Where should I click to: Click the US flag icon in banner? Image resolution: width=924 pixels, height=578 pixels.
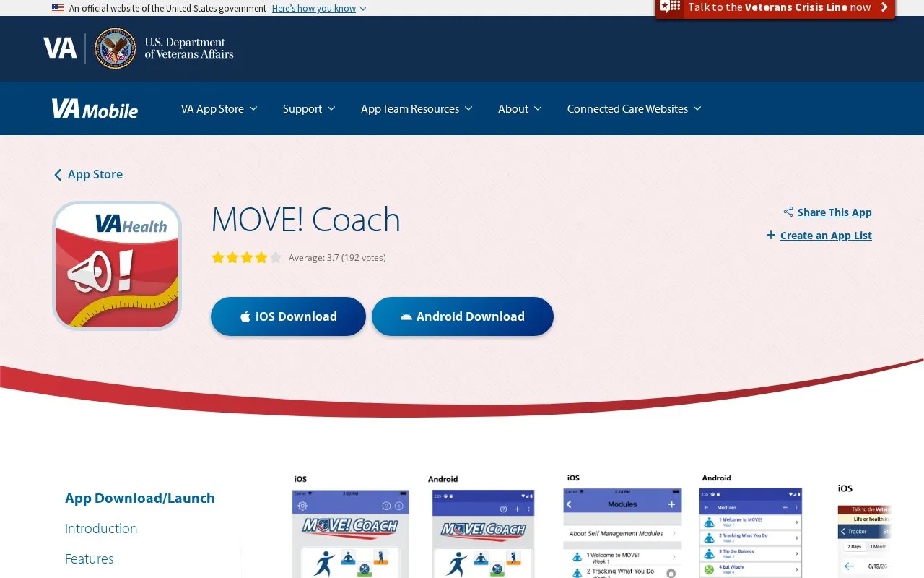[x=58, y=8]
